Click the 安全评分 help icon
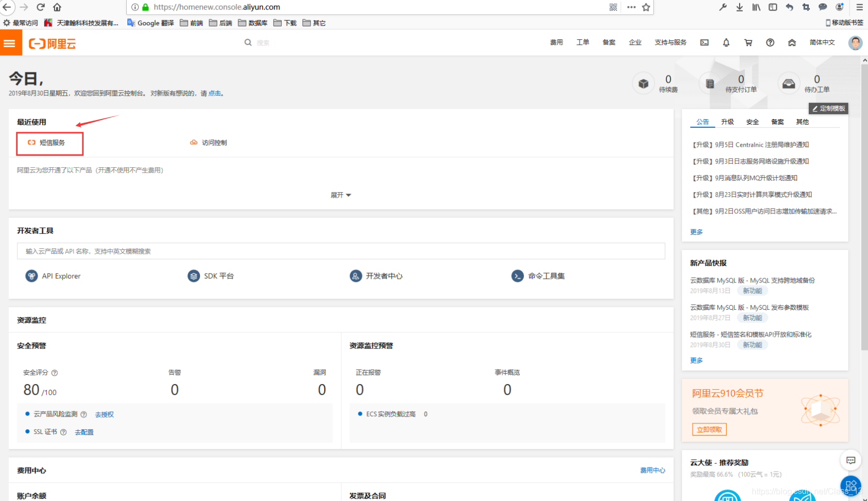868x501 pixels. [54, 373]
